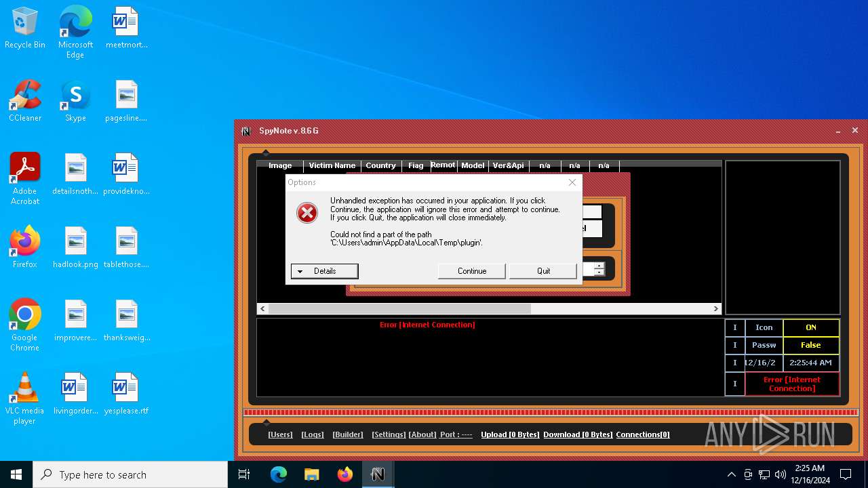Screen dimensions: 868x488
Task: Open Windows Start menu
Action: pyautogui.click(x=16, y=474)
